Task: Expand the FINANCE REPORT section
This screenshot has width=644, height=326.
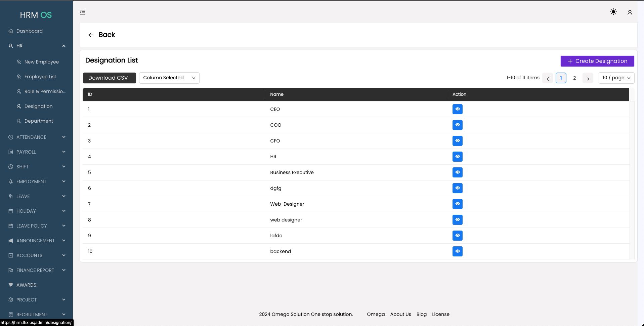Action: [64, 270]
